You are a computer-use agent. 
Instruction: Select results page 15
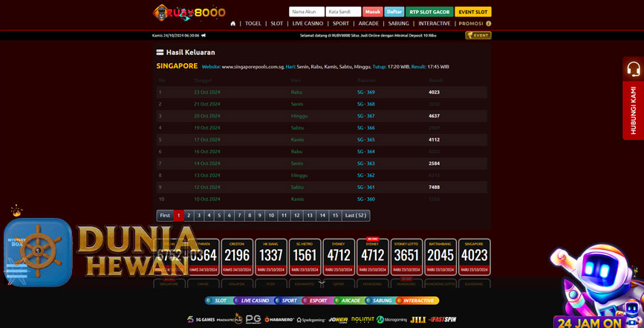pos(335,216)
